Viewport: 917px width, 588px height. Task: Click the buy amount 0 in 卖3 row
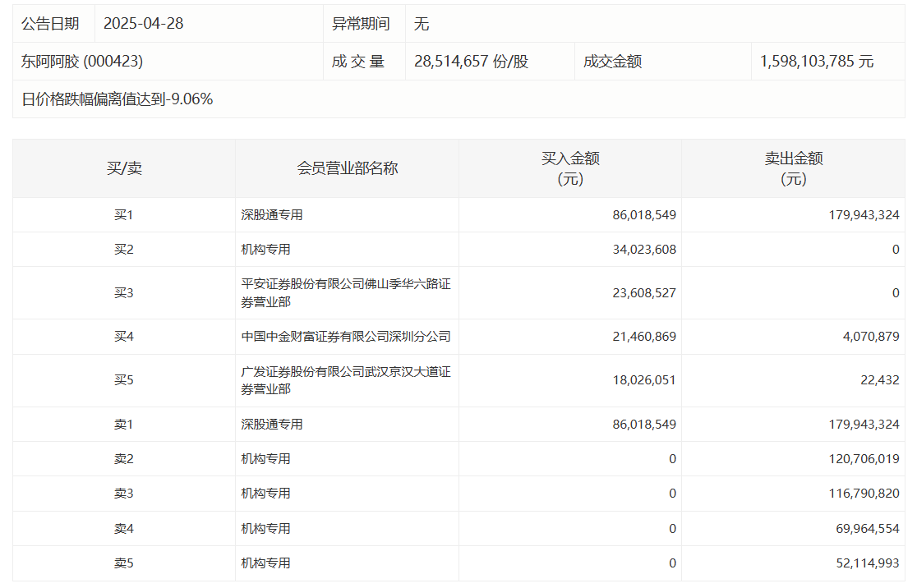pyautogui.click(x=672, y=494)
